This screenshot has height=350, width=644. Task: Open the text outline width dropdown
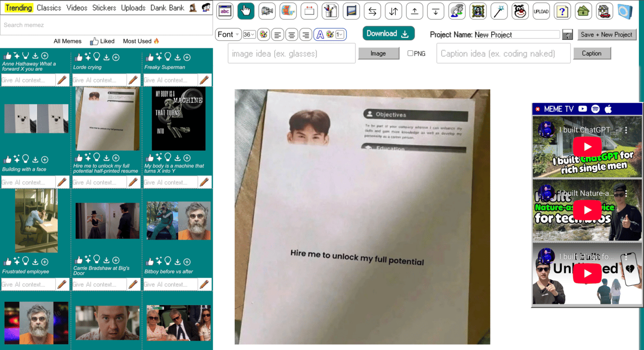tap(339, 34)
